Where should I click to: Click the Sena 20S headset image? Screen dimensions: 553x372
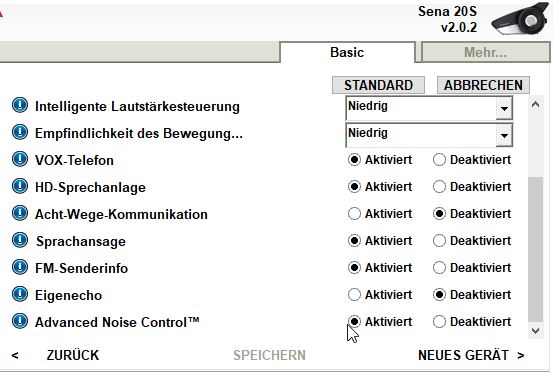520,18
